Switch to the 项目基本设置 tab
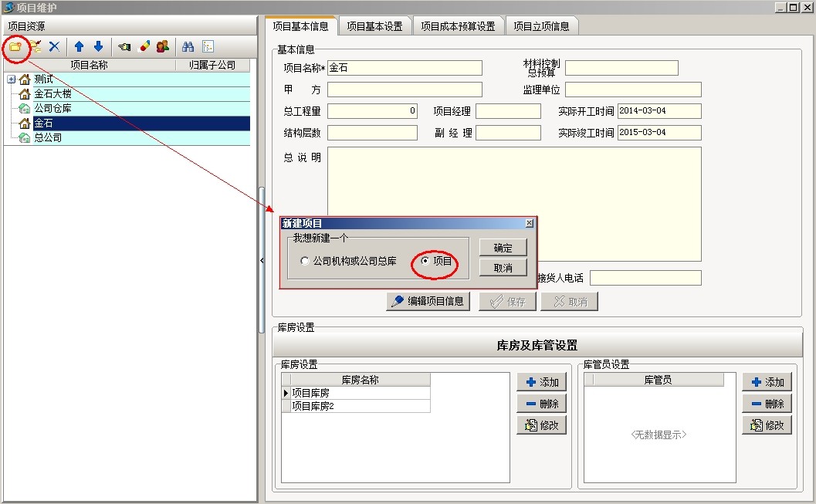 [x=374, y=26]
